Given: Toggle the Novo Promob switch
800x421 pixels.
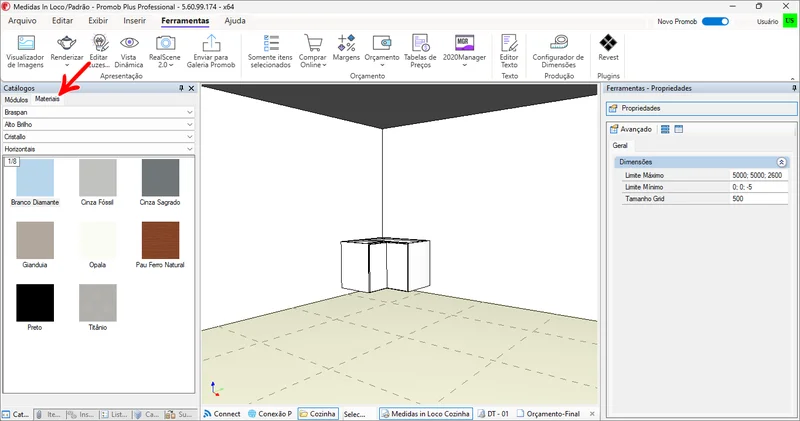Looking at the screenshot, I should 715,20.
